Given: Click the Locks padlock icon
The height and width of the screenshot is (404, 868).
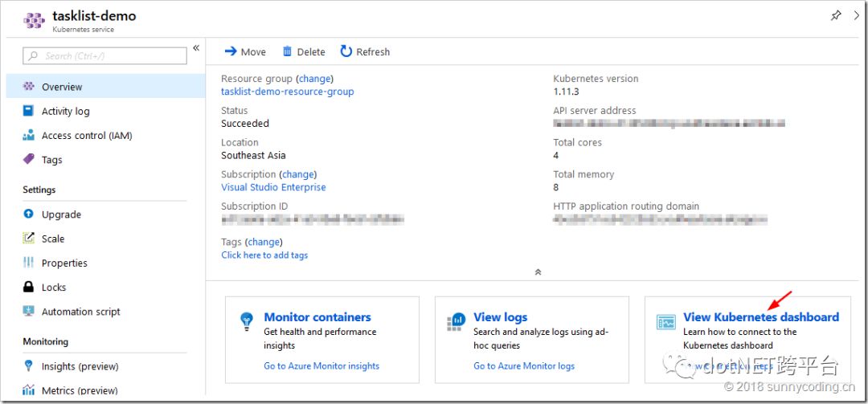Looking at the screenshot, I should (x=29, y=288).
